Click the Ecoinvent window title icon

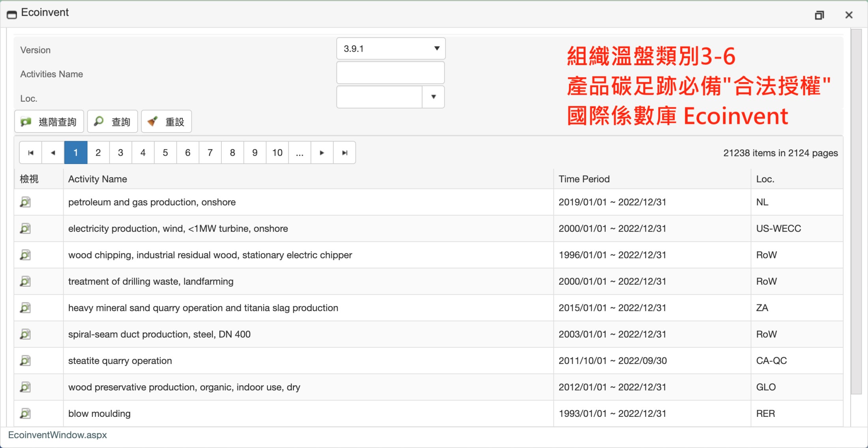12,15
